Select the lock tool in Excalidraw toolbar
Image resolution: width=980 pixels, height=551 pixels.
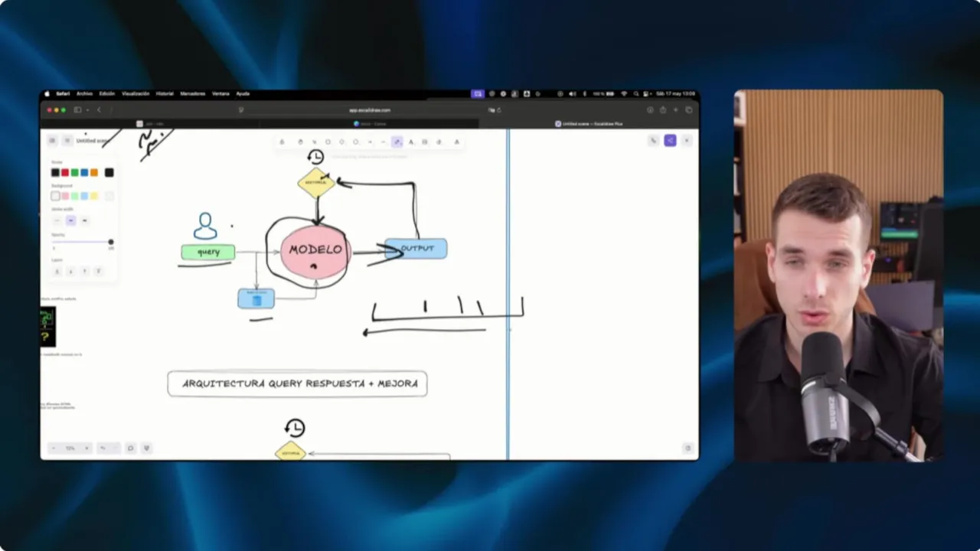point(282,142)
